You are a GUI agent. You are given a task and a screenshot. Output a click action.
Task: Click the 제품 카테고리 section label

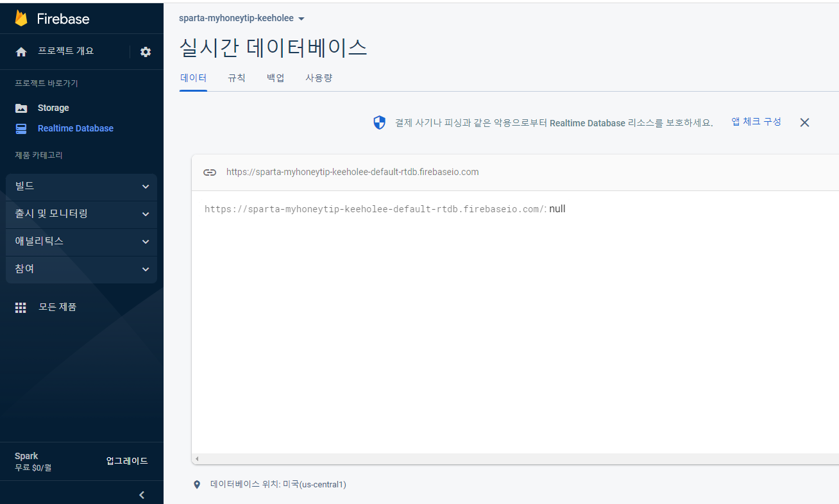click(38, 155)
